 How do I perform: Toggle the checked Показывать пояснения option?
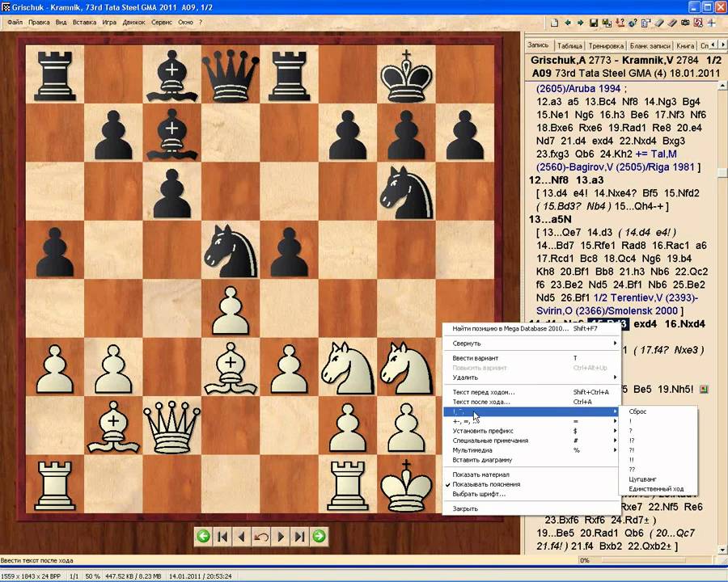(x=486, y=484)
